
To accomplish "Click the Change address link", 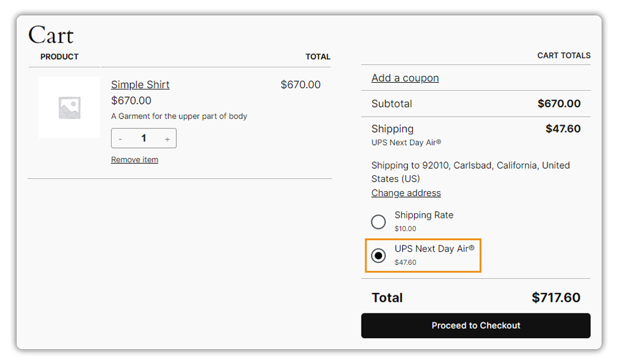I will tap(406, 193).
